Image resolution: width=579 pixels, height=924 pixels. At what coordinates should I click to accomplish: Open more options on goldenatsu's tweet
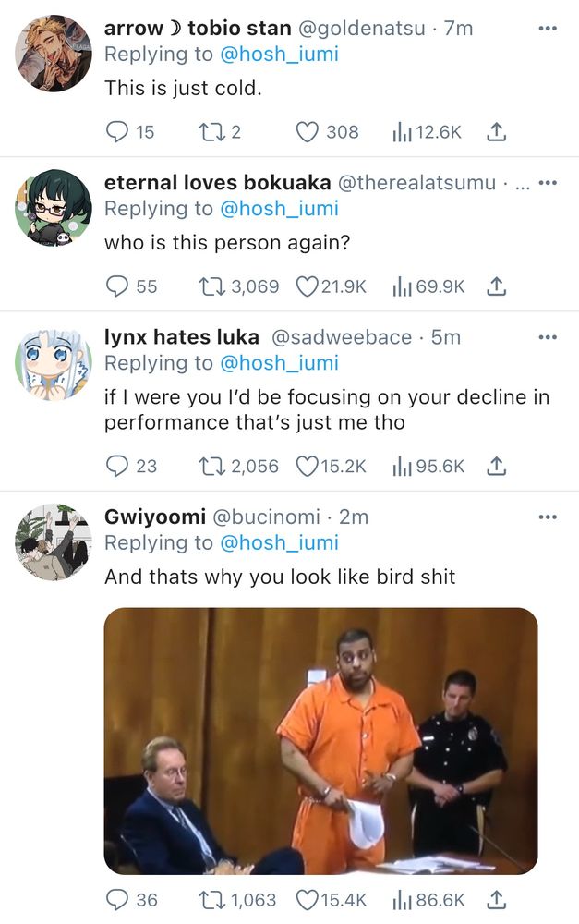click(548, 29)
